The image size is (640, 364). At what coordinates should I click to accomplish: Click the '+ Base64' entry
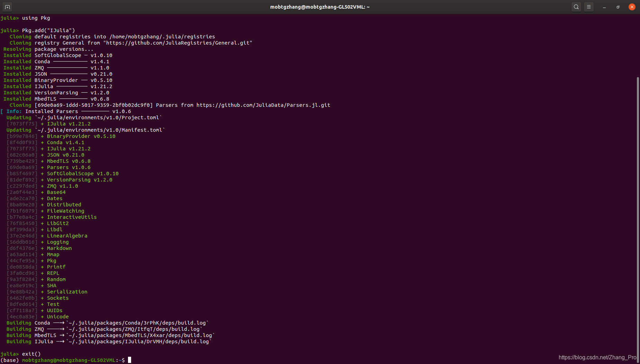[53, 192]
